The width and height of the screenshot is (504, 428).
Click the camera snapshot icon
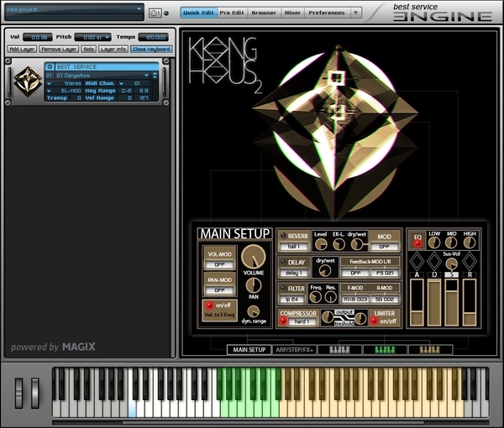pyautogui.click(x=155, y=13)
